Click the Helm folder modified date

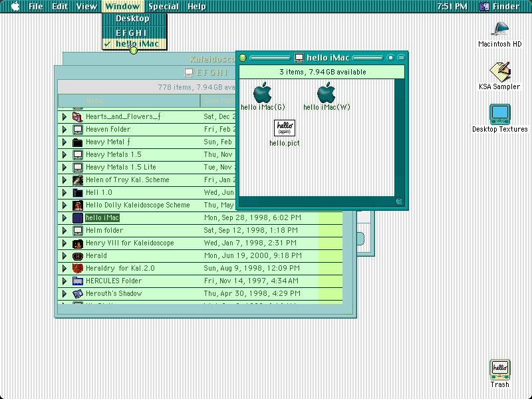251,230
